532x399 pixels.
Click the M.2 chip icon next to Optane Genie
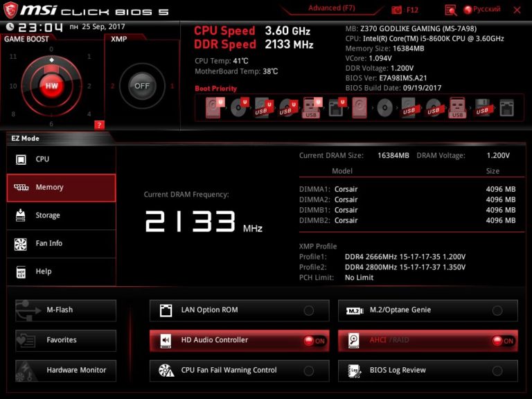[355, 311]
